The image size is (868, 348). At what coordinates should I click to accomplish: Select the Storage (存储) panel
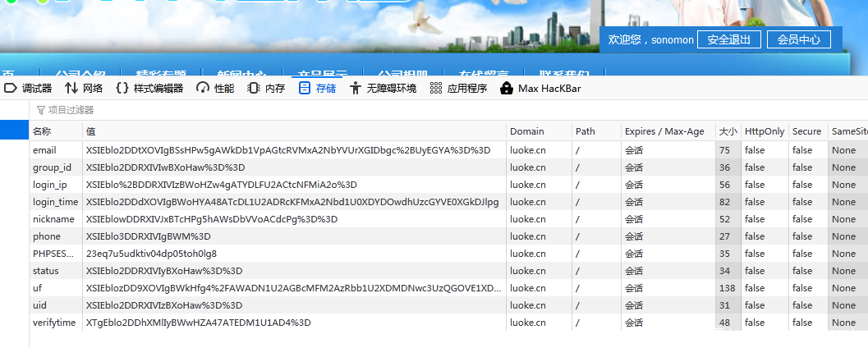click(x=317, y=88)
